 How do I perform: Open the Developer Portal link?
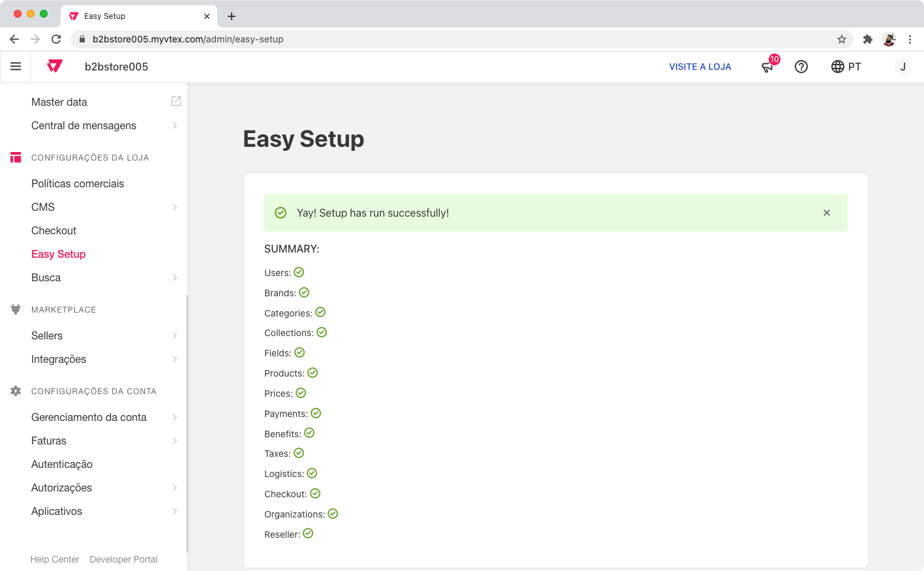click(123, 559)
